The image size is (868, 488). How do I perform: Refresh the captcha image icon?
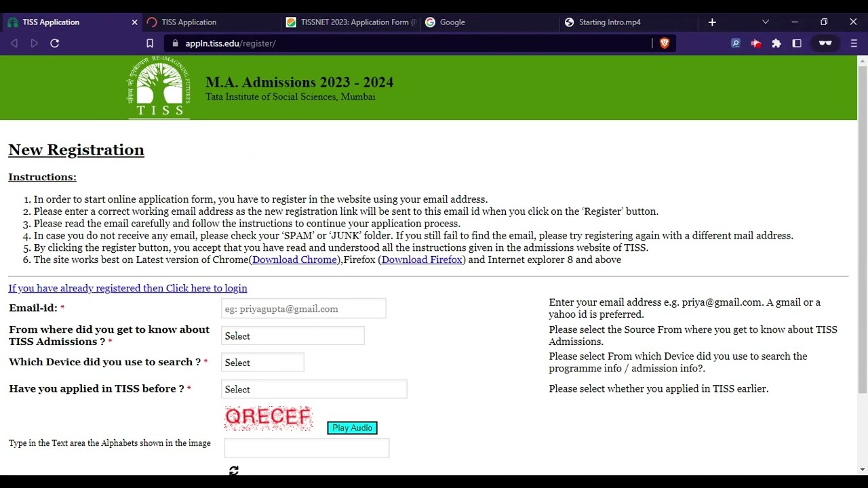[234, 470]
